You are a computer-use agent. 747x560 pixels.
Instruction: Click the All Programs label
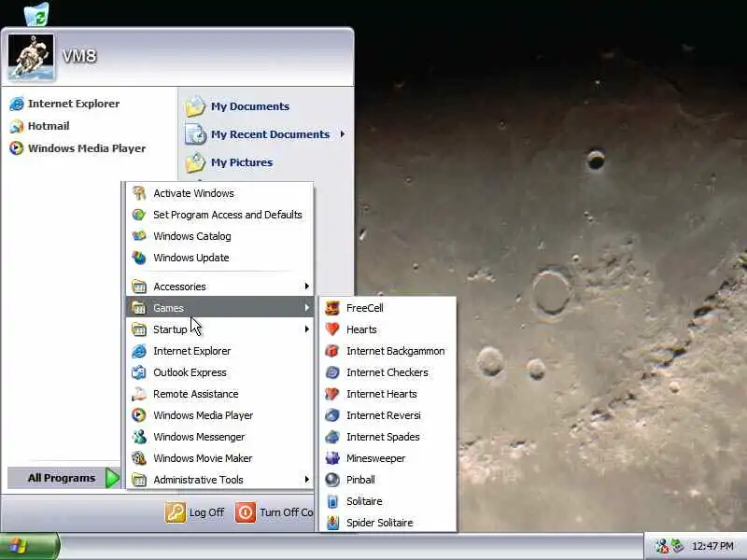point(62,478)
